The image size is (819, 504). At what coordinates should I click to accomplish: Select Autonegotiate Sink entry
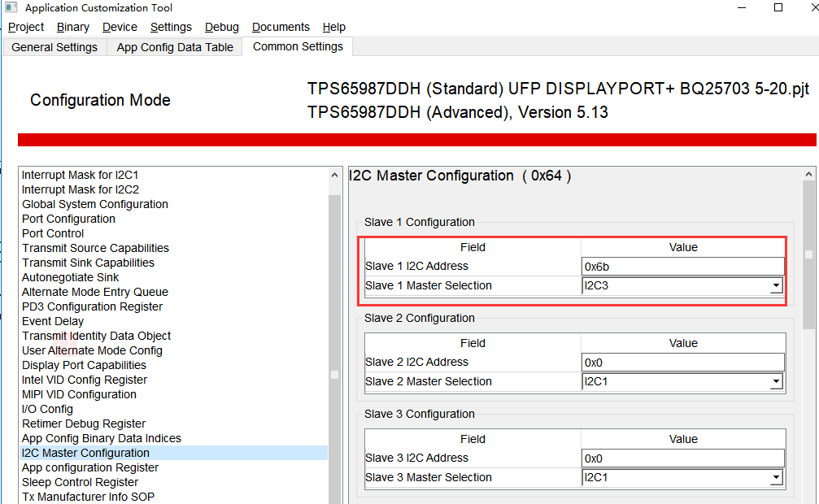173,277
